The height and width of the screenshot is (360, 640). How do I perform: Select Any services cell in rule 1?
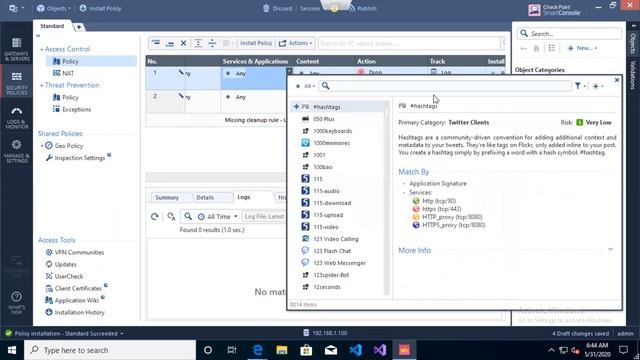point(253,78)
